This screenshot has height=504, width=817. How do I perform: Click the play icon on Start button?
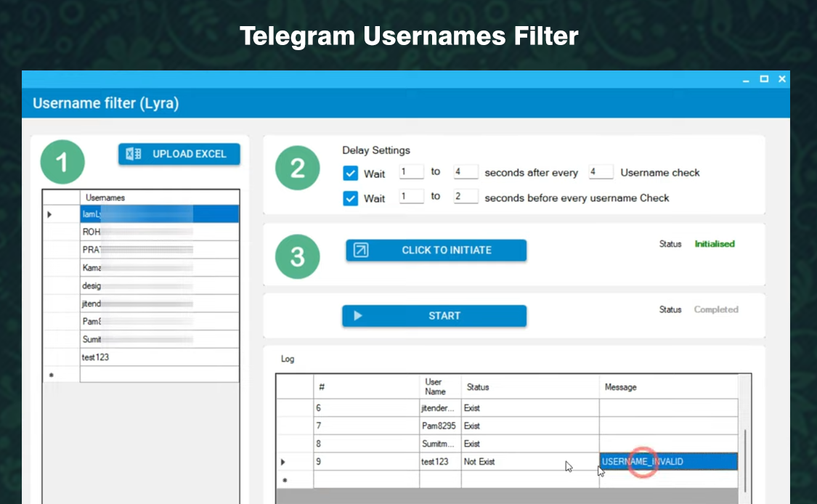pos(357,316)
